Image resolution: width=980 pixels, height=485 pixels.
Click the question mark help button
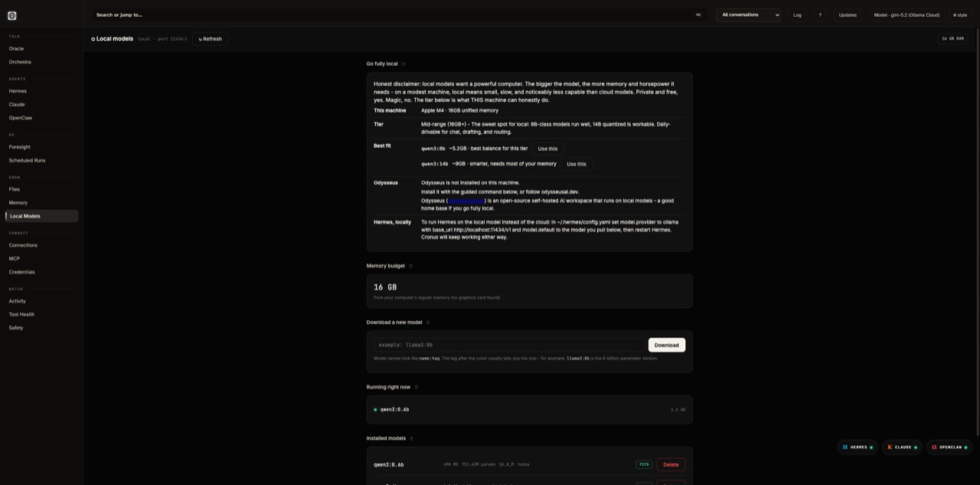[x=820, y=15]
